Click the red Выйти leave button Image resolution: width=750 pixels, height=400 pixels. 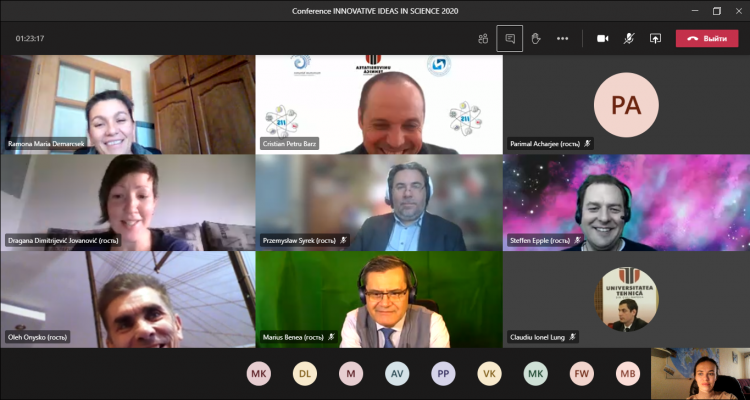707,38
